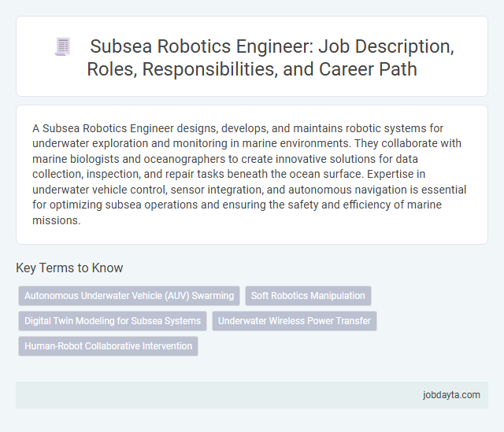504x432 pixels.
Task: Click the Underwater Wireless Power Transfer tag
Action: [294, 321]
